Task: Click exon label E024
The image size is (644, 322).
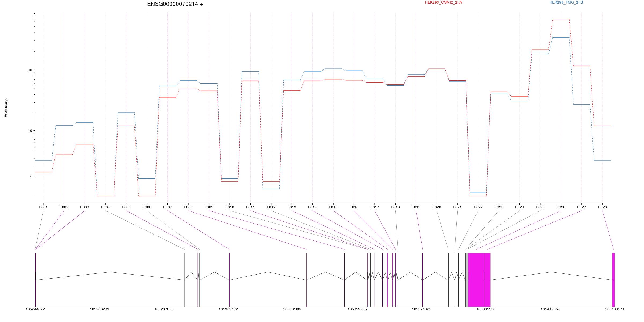Action: point(519,207)
